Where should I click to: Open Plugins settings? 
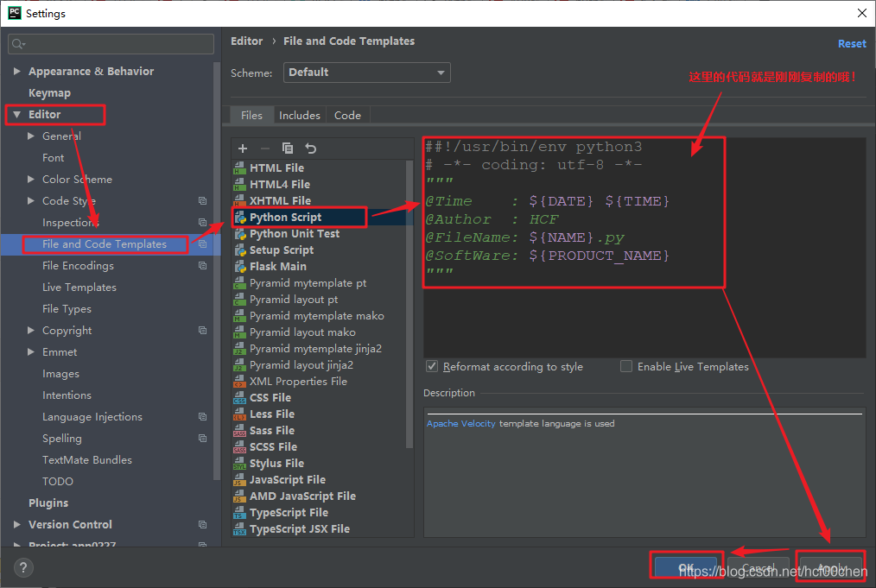point(48,503)
